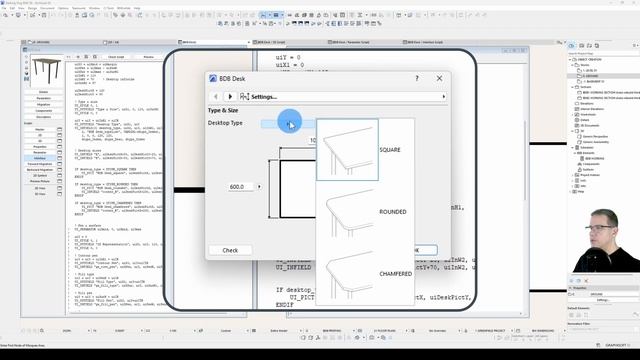The image size is (640, 360).
Task: Open Properties script in separate window icon
Action: click(60, 147)
